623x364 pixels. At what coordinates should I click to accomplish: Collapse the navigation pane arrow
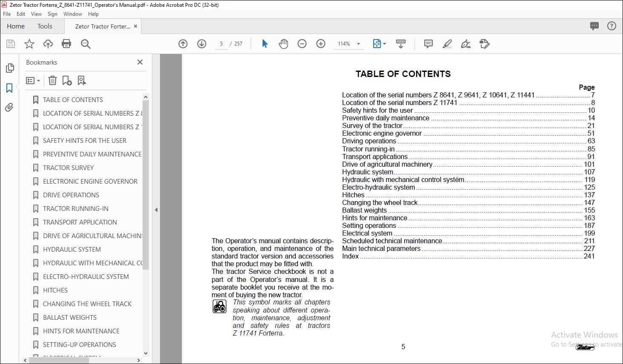click(156, 210)
